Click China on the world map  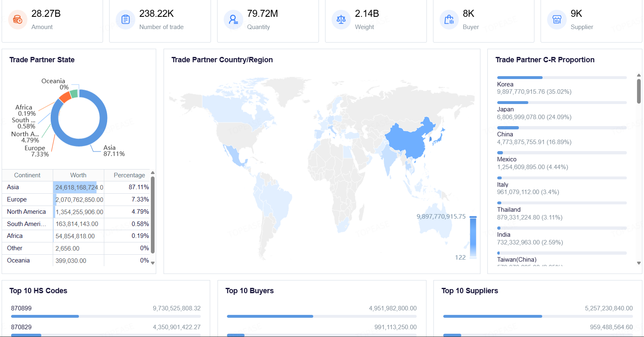409,139
